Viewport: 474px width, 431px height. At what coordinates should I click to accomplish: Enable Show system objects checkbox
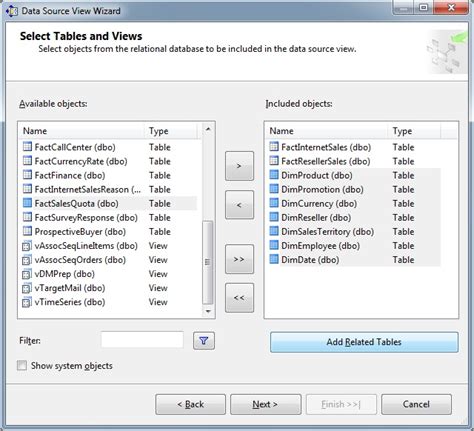pos(22,365)
